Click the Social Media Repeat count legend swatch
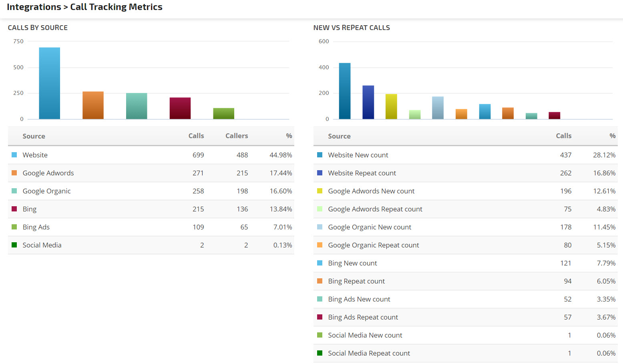 320,353
